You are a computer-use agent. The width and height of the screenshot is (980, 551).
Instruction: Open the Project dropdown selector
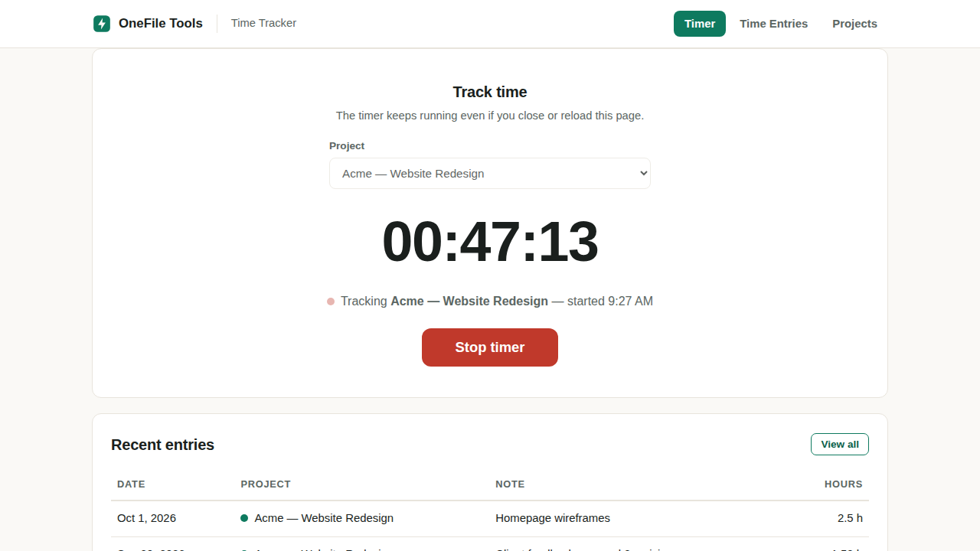pos(490,173)
